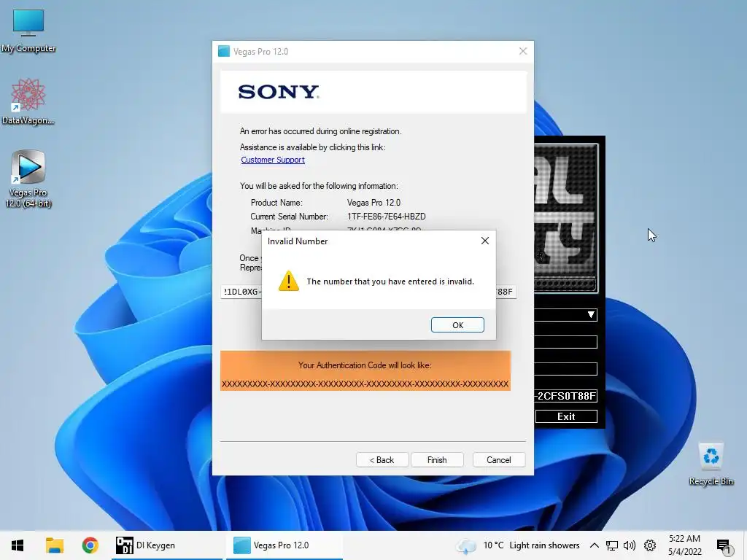Click serial number 1TF-FE86-7E64-HBZD text
Screen dimensions: 747x560
pos(387,217)
